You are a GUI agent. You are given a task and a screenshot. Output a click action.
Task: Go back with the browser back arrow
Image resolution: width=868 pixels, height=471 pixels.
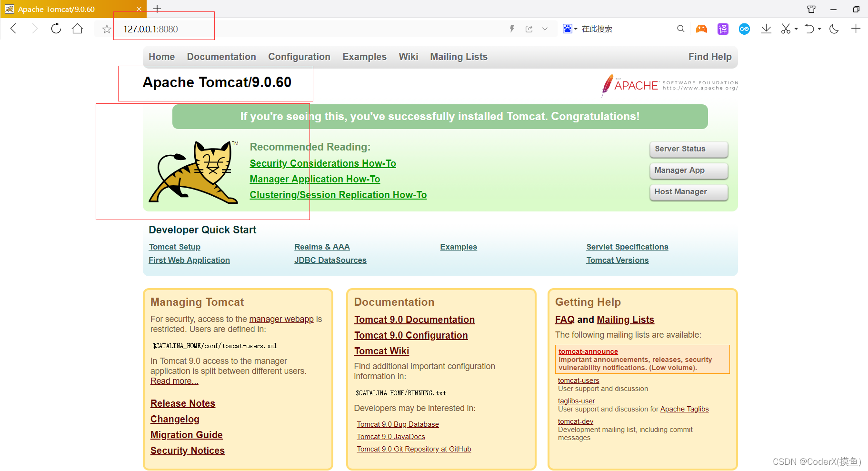click(x=13, y=29)
